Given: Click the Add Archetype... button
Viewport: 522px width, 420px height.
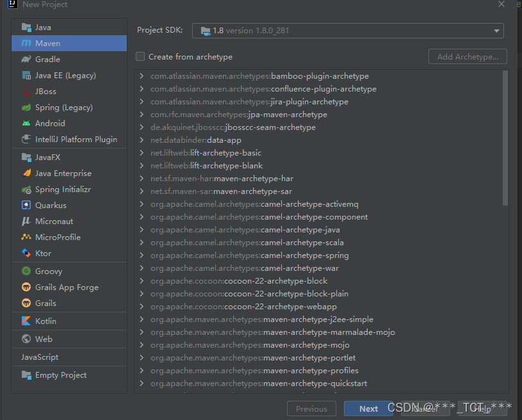Looking at the screenshot, I should coord(468,56).
